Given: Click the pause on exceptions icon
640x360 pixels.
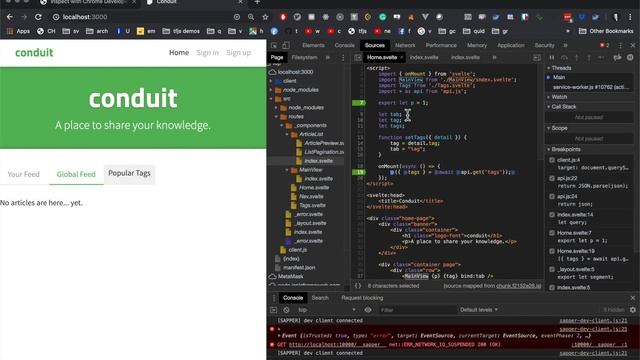Looking at the screenshot, I should tap(630, 58).
